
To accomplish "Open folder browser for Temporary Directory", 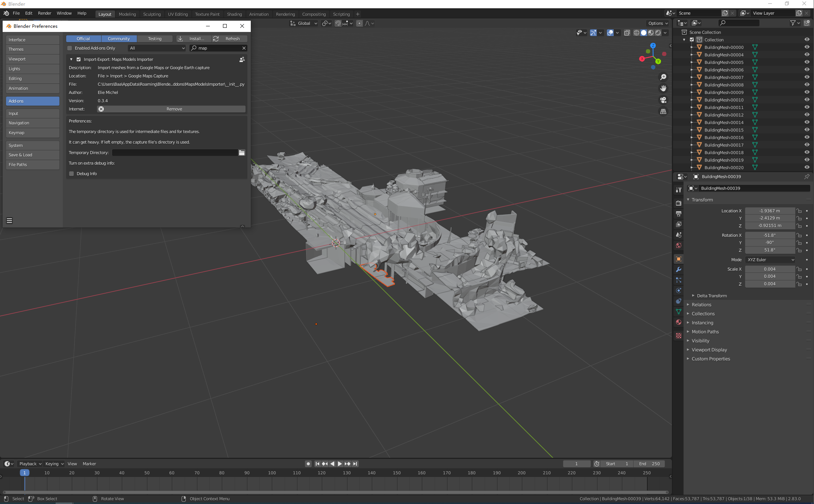I will click(242, 153).
